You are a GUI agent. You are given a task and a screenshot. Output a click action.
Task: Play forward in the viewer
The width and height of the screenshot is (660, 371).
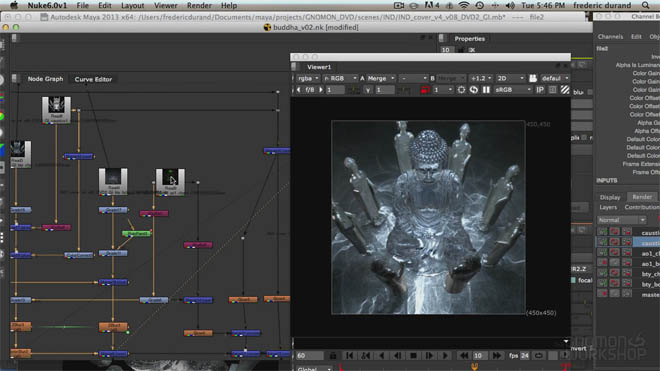[x=445, y=356]
